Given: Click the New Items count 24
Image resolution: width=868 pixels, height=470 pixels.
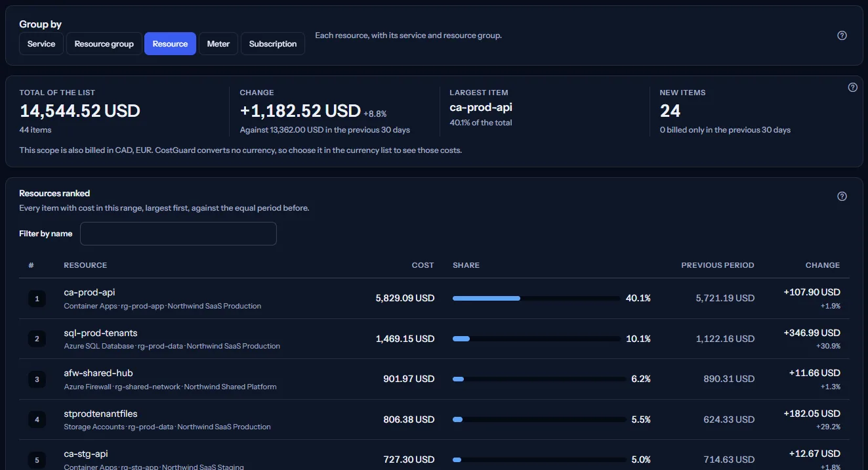Looking at the screenshot, I should pos(670,110).
